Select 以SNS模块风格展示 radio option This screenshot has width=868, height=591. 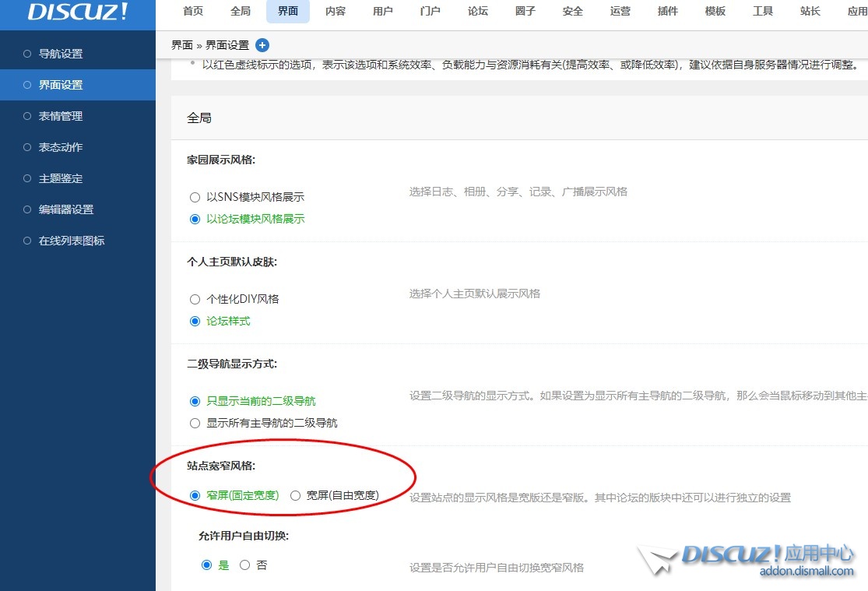195,198
